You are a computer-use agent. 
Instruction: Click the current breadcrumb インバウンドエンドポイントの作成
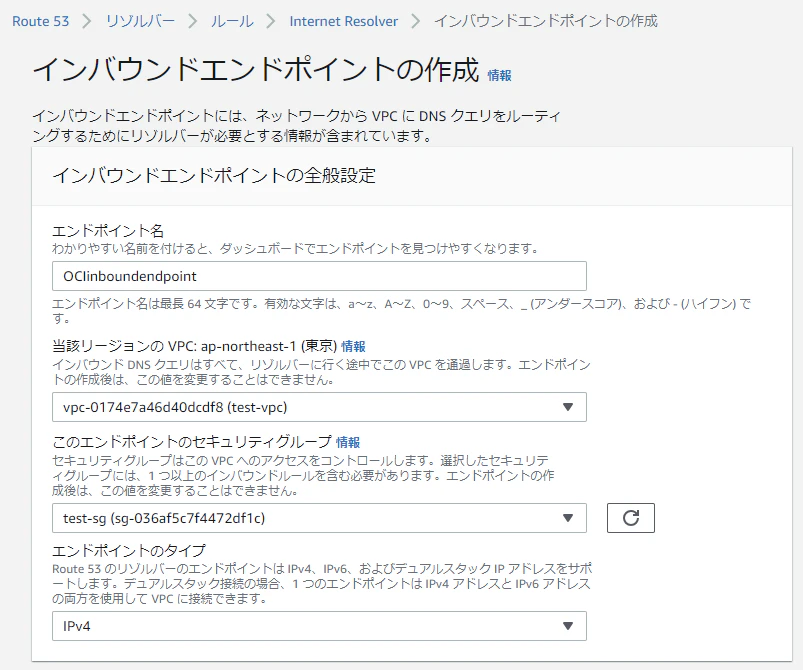click(546, 21)
